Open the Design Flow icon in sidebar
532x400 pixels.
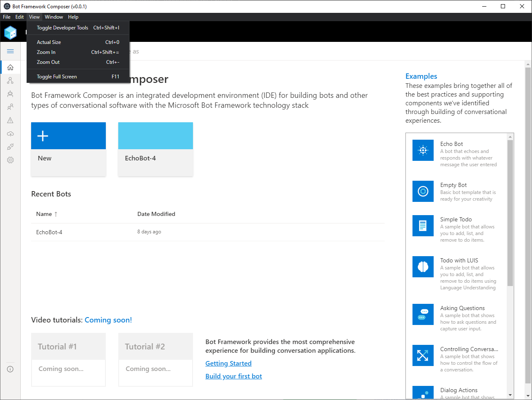(x=10, y=80)
